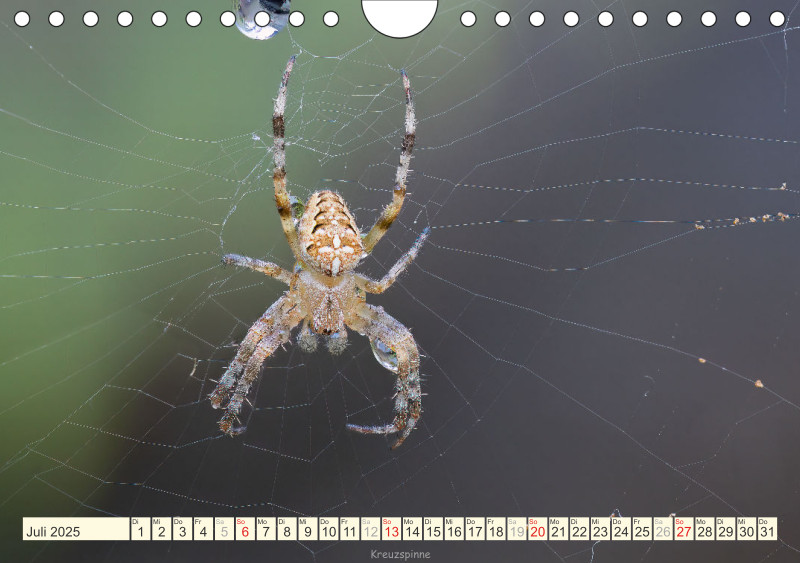Select day 23 cell
This screenshot has height=563, width=800.
click(601, 529)
